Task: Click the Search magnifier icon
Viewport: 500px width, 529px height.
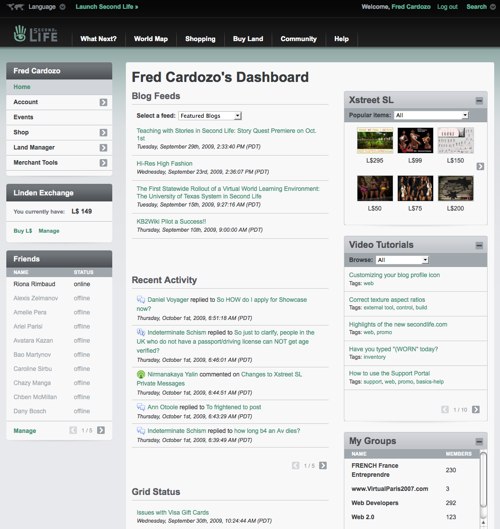Action: pyautogui.click(x=493, y=7)
